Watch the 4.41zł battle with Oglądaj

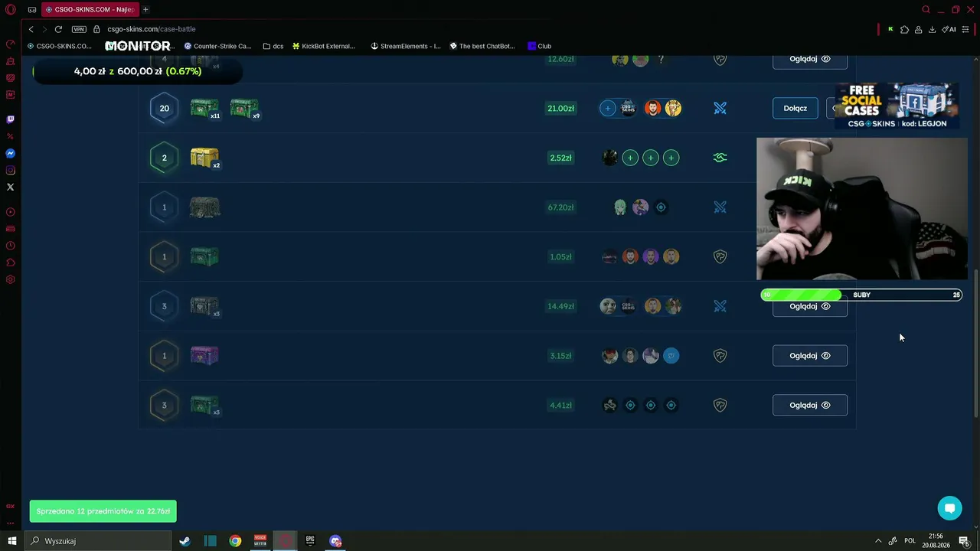pos(810,406)
